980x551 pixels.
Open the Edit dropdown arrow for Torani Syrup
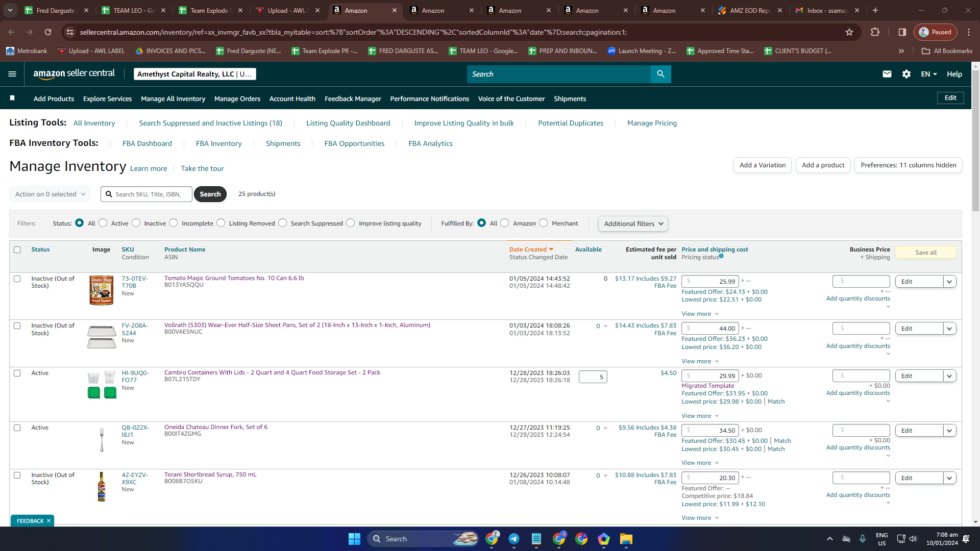949,478
